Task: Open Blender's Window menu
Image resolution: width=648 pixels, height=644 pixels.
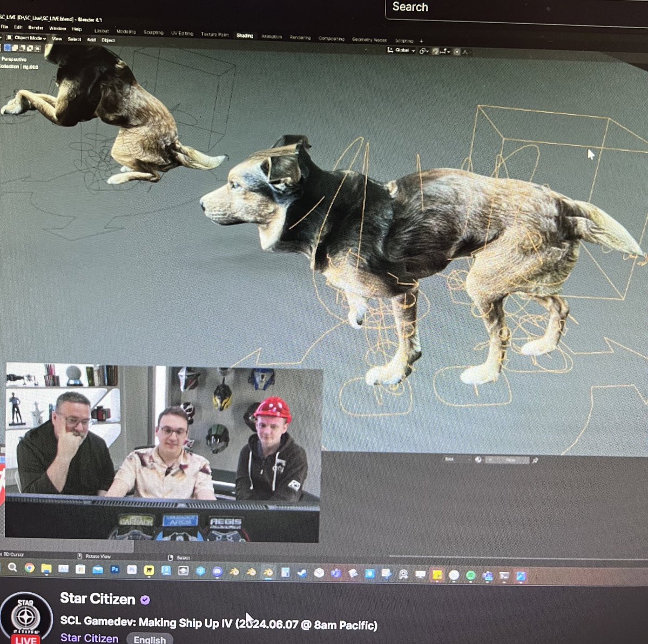Action: (x=57, y=29)
